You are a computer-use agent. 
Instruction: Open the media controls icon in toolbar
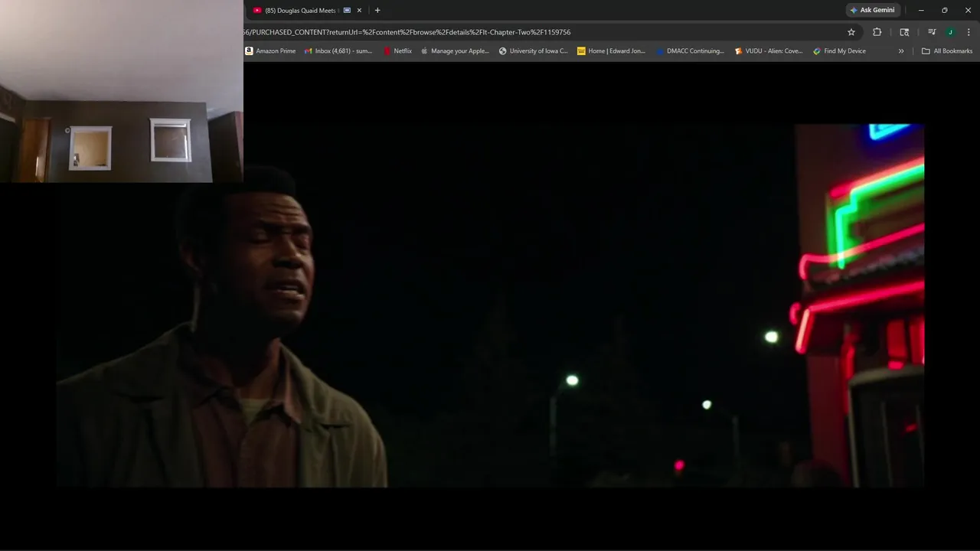point(932,32)
